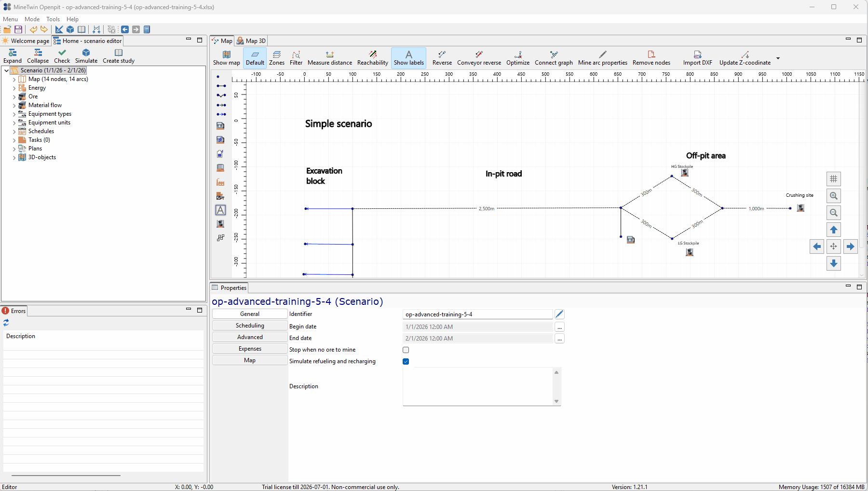Open the Scheduling properties section
Screen dimensions: 868x491
(250, 326)
